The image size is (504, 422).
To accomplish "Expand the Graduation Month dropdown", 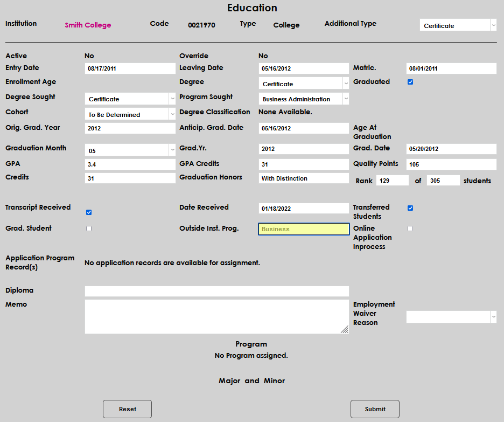I will 130,150.
